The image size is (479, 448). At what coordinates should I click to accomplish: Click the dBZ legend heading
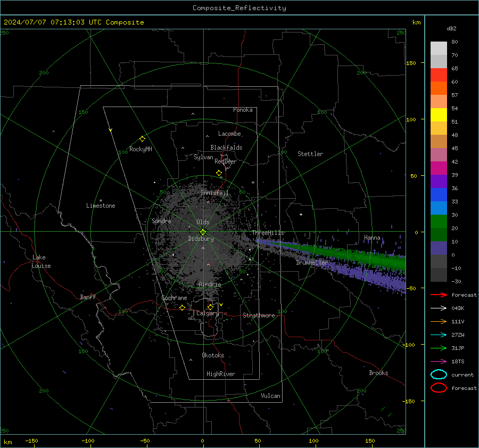point(451,28)
